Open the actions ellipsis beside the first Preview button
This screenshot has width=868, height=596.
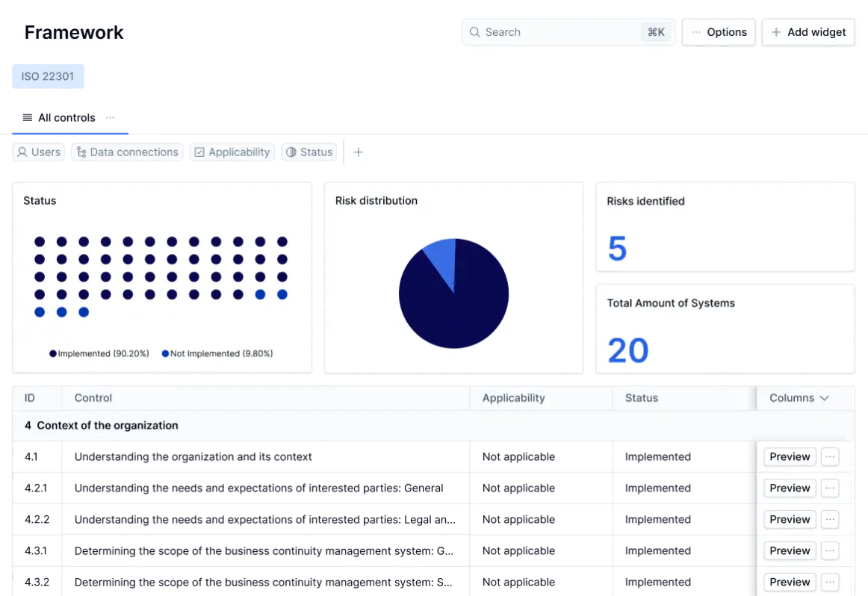[x=830, y=456]
